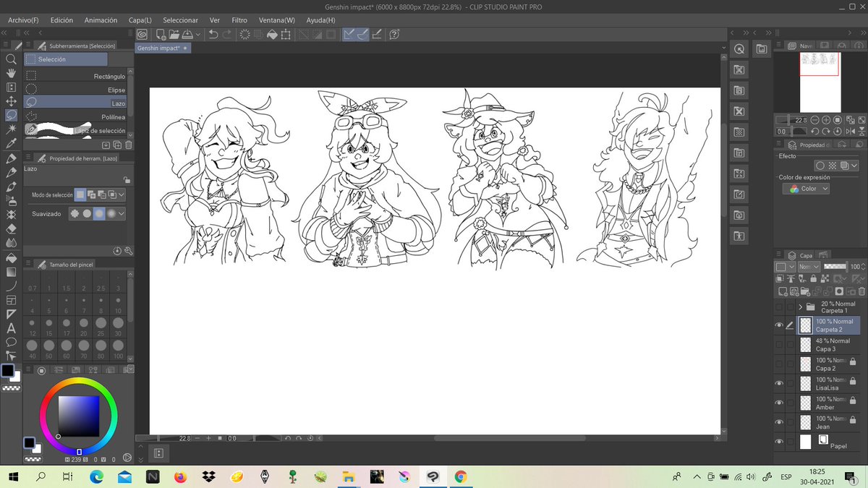Click the New raster layer icon
This screenshot has width=868, height=488.
point(782,291)
